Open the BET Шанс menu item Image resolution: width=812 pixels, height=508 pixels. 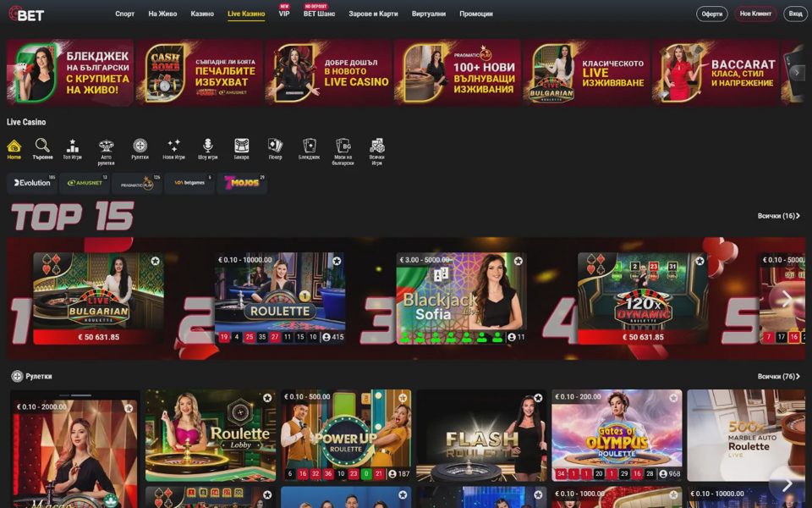click(x=319, y=14)
